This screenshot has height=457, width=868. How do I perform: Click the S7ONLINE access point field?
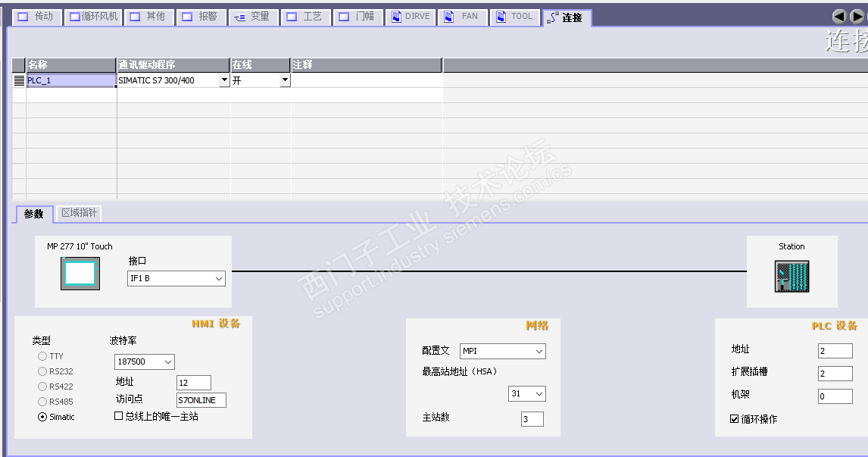(201, 400)
